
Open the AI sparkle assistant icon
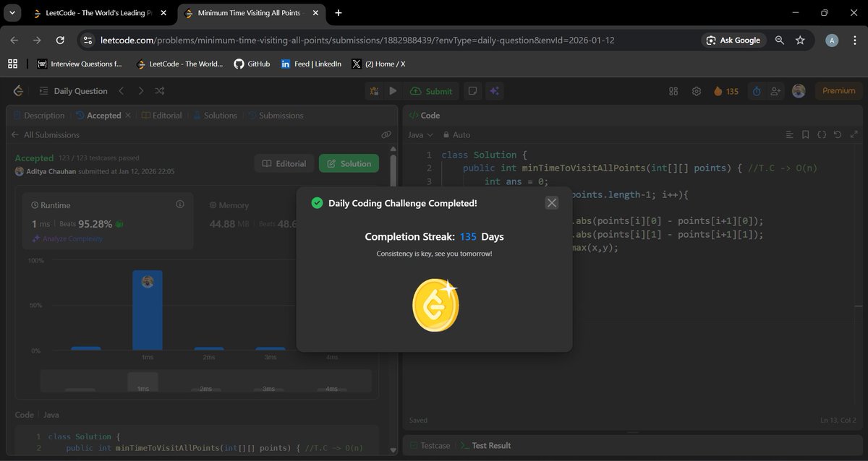click(x=495, y=91)
